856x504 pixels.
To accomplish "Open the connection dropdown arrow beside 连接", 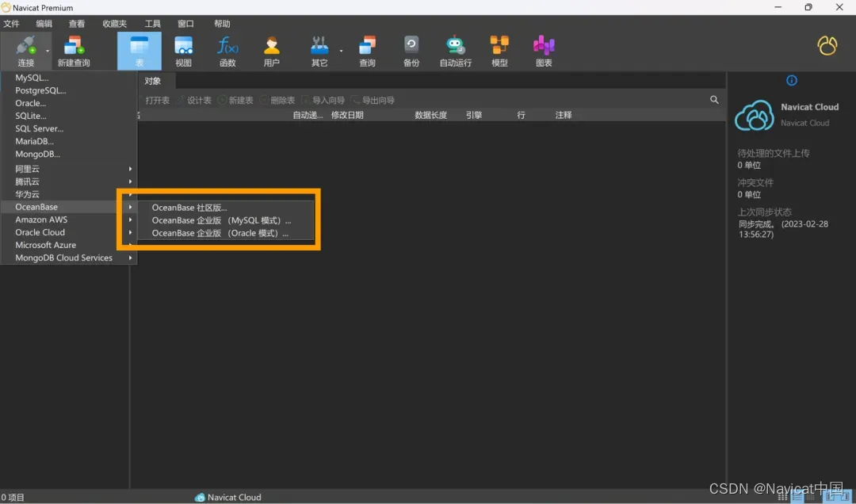I will coord(48,51).
